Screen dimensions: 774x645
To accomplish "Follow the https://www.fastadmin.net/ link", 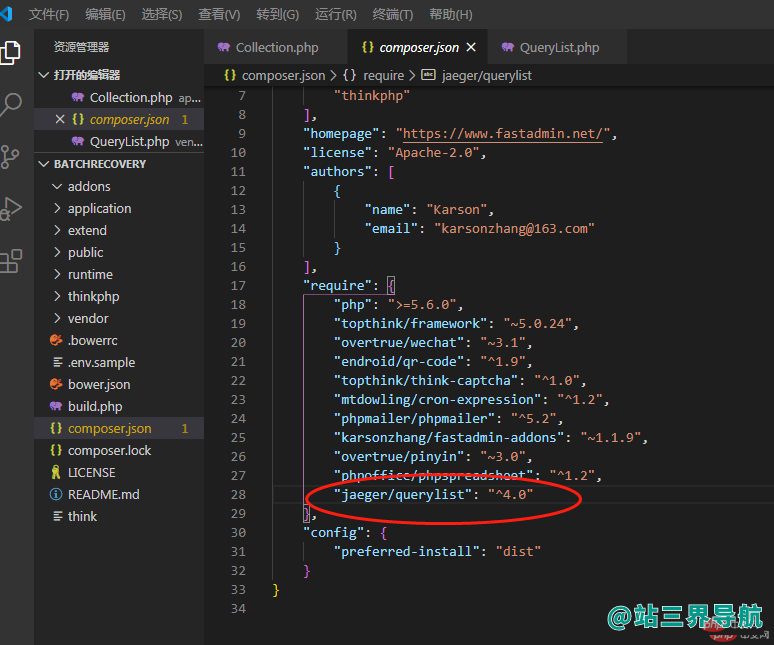I will (503, 134).
